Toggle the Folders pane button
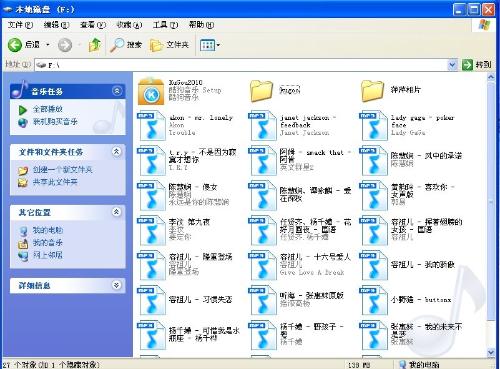Image resolution: width=500 pixels, height=369 pixels. [x=169, y=45]
